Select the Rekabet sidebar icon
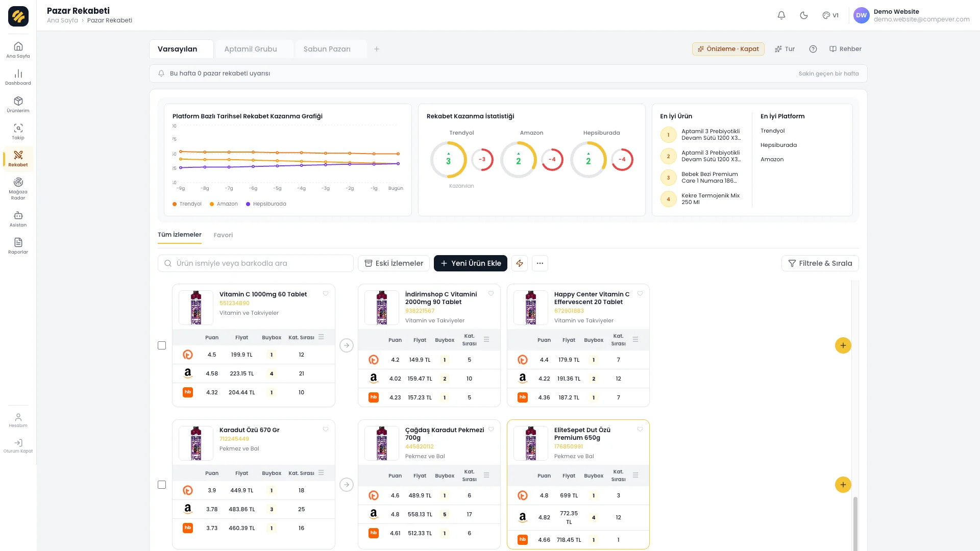 click(18, 159)
